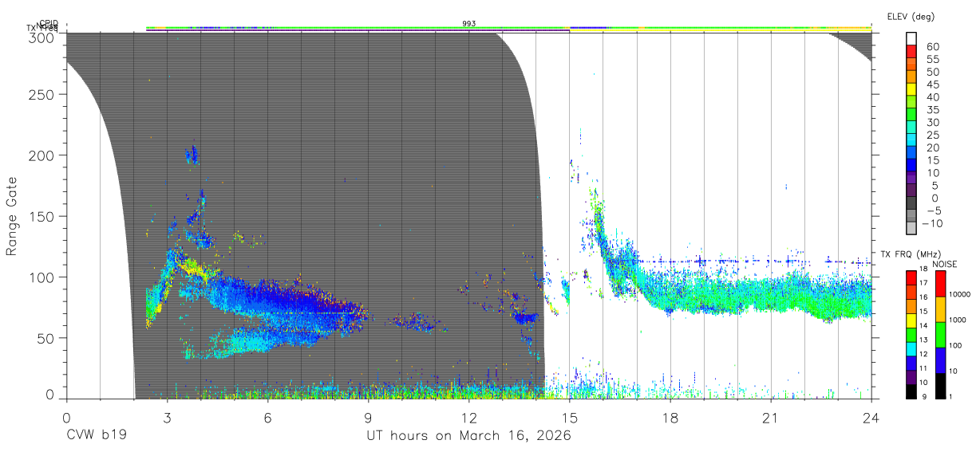
Task: Click the white top segment of the ELEV color bar
Action: (912, 40)
